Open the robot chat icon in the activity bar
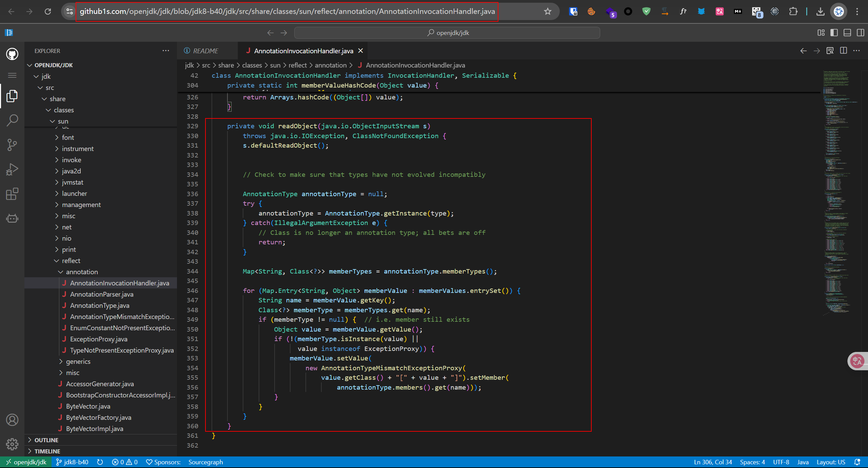Image resolution: width=868 pixels, height=468 pixels. click(12, 218)
